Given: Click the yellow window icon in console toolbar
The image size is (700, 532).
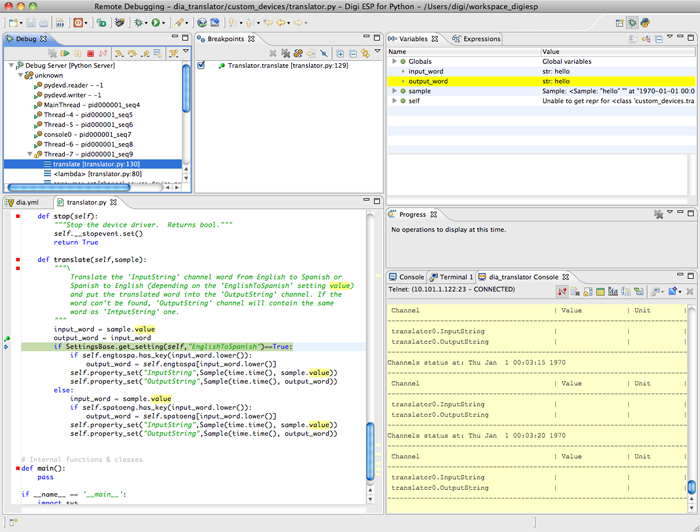Looking at the screenshot, I should click(x=600, y=291).
